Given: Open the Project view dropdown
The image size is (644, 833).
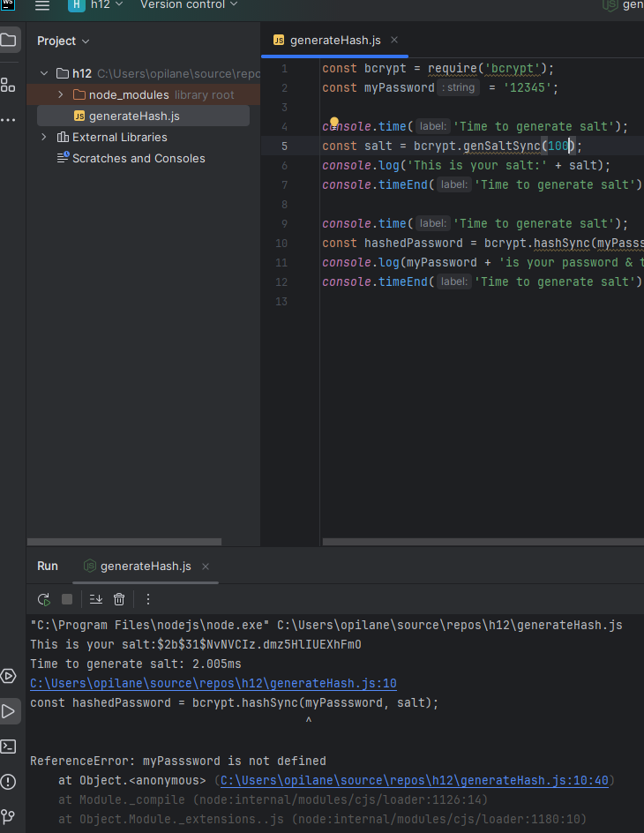Looking at the screenshot, I should point(63,41).
